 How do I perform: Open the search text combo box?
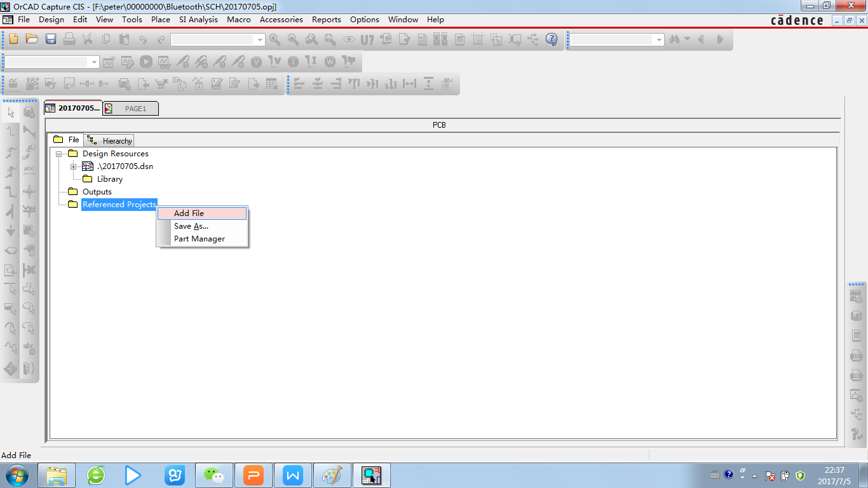[616, 39]
